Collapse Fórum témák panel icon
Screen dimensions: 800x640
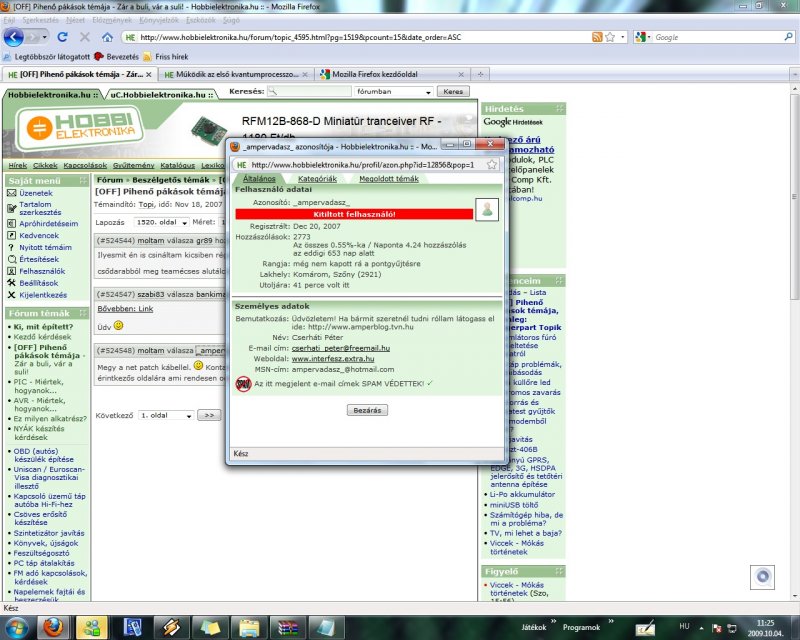click(84, 313)
